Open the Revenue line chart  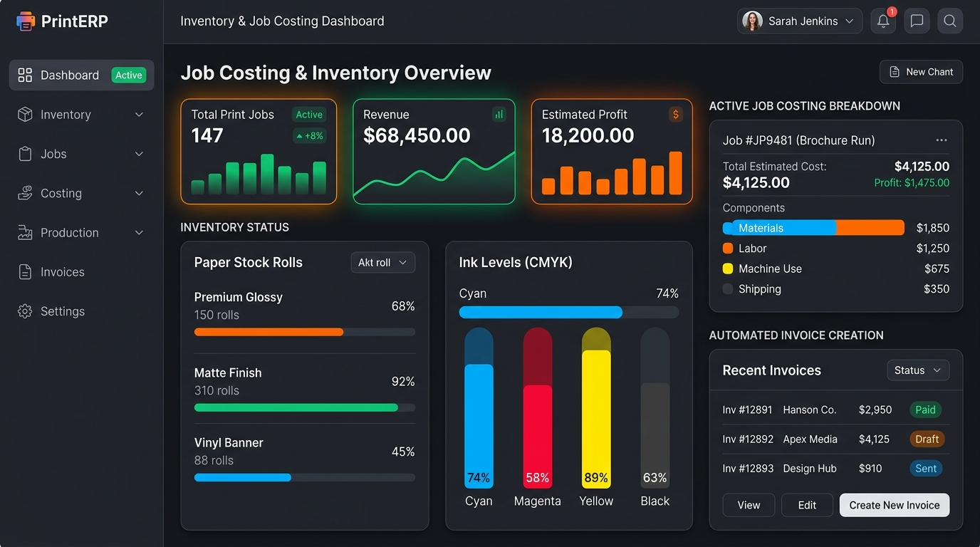point(434,177)
